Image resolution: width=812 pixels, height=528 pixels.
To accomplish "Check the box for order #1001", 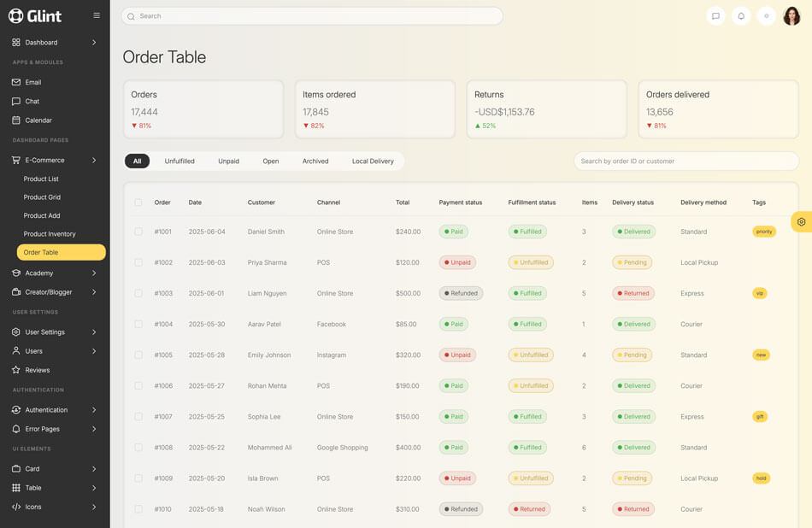I will pyautogui.click(x=138, y=232).
